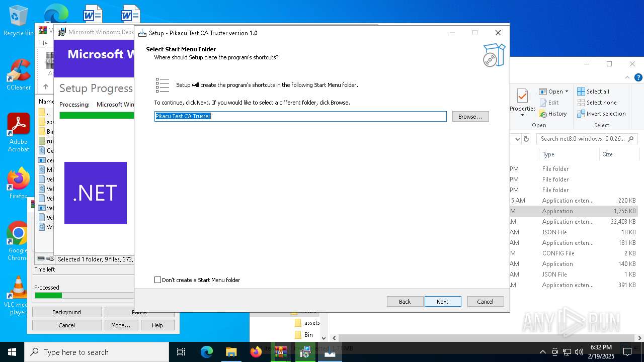This screenshot has width=644, height=362.
Task: Open the Explorer address bar history dropdown
Action: pyautogui.click(x=517, y=139)
